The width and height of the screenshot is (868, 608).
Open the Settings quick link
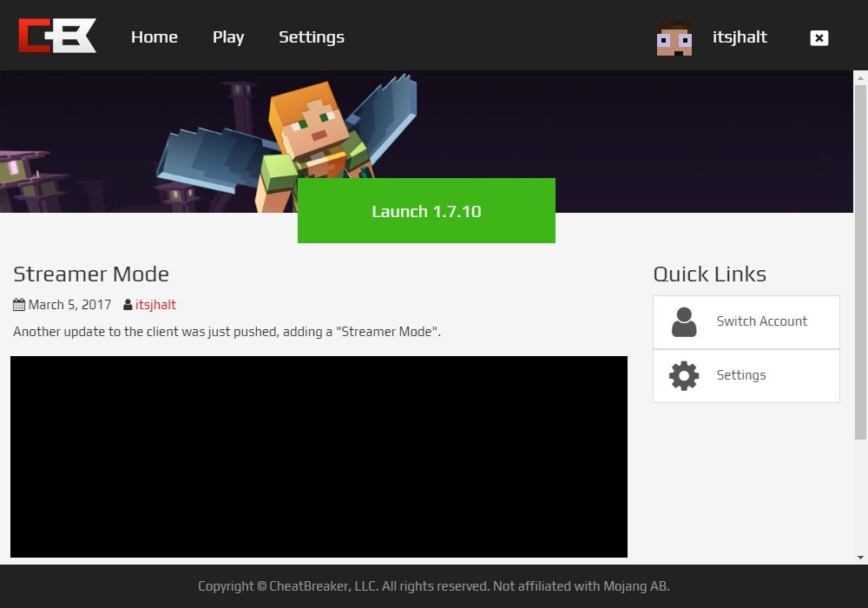(746, 375)
